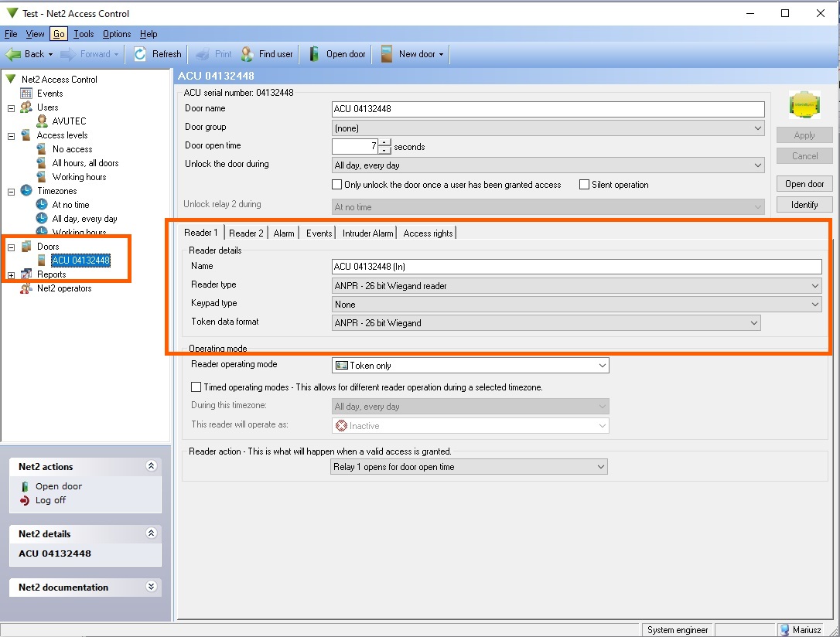Screen dimensions: 840x637
Task: Click the Open door button on the right
Action: 804,184
